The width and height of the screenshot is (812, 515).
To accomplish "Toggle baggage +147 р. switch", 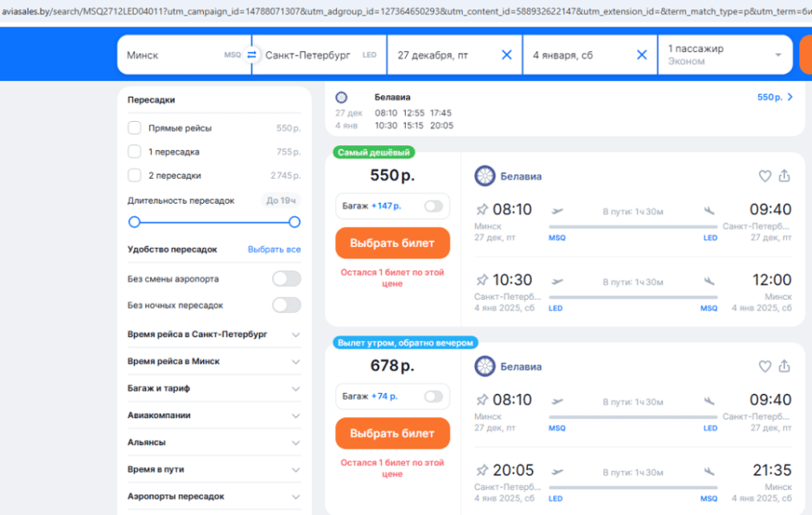I will pyautogui.click(x=433, y=207).
